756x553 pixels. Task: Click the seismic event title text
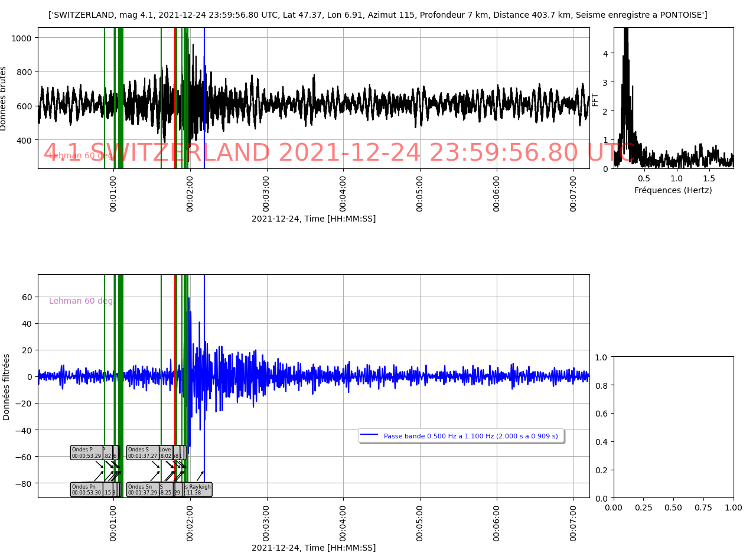pos(377,15)
